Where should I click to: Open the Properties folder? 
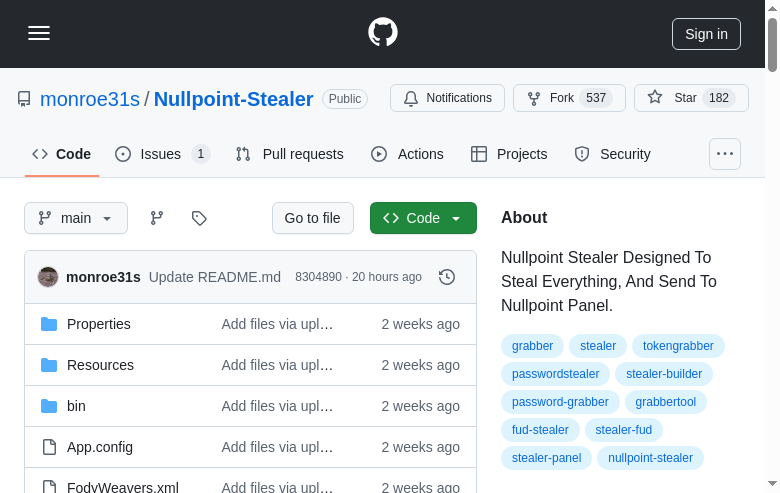pos(98,324)
